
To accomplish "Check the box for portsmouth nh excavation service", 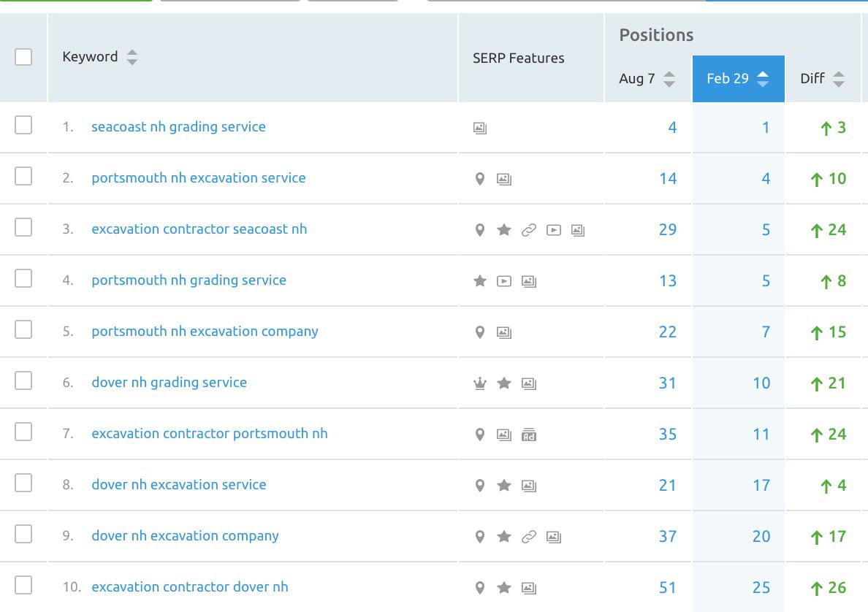I will point(23,176).
